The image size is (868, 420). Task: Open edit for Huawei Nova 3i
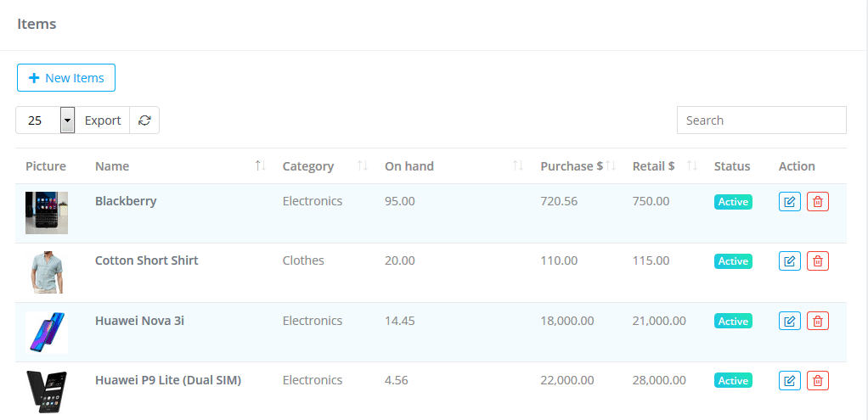click(789, 321)
